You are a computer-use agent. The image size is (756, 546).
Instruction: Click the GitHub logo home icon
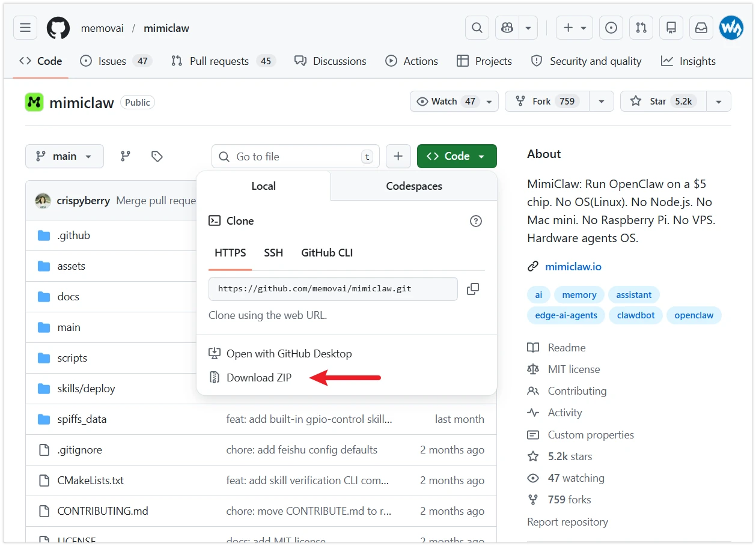tap(58, 28)
